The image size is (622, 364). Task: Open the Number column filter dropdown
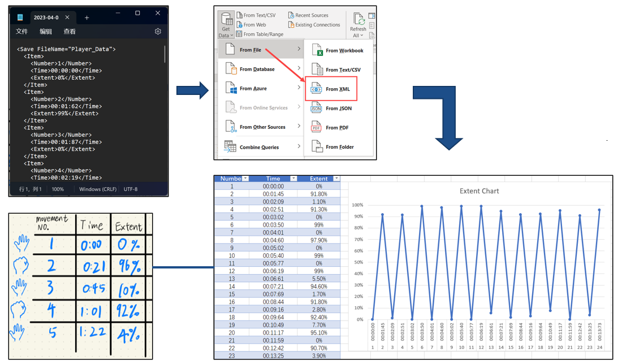pyautogui.click(x=245, y=179)
